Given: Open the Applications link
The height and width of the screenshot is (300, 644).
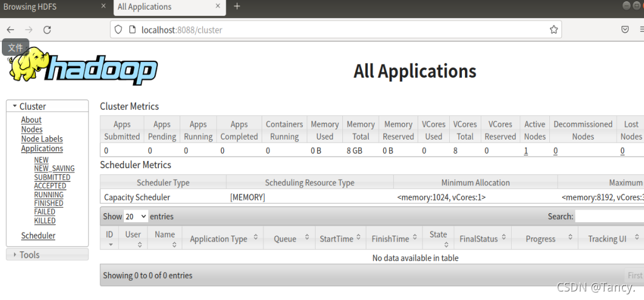Looking at the screenshot, I should (42, 148).
